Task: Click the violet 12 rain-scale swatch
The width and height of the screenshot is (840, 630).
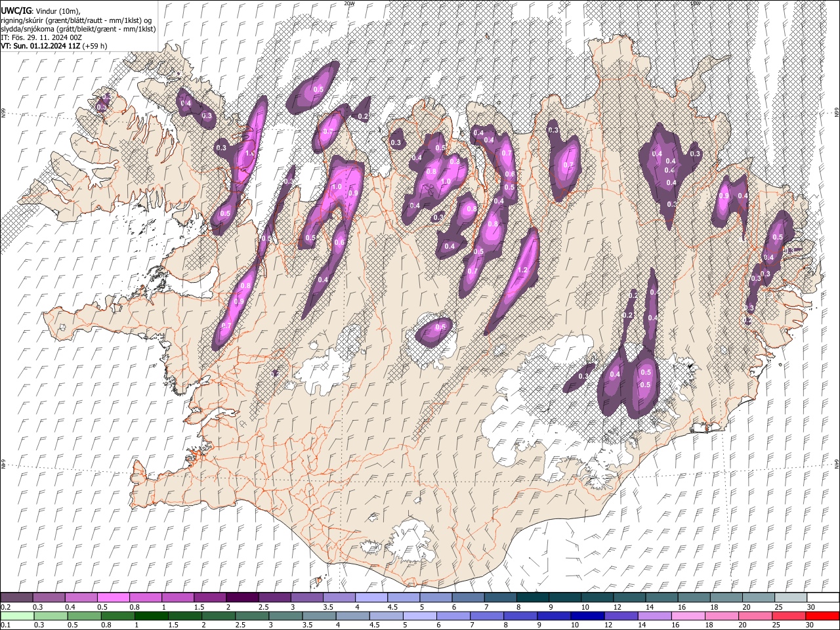Action: click(621, 616)
